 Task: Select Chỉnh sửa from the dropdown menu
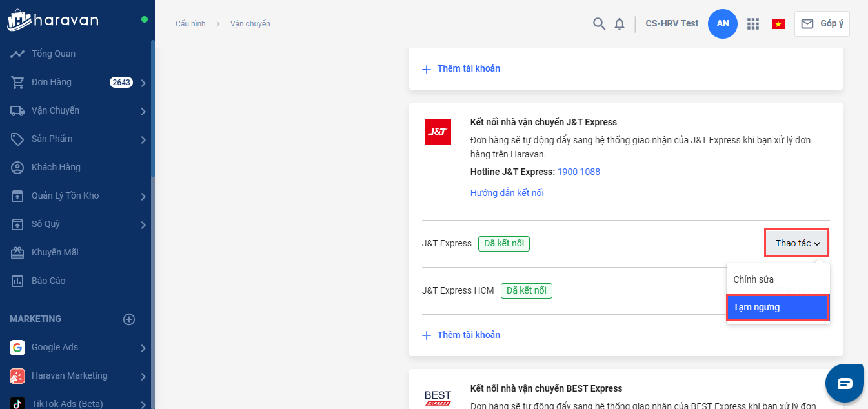(753, 279)
